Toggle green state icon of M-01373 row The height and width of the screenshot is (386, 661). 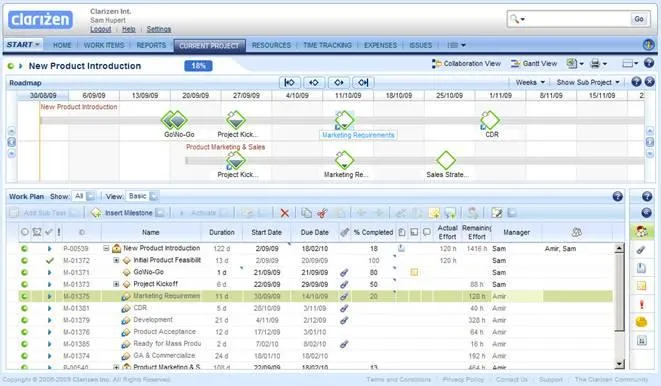click(x=24, y=284)
